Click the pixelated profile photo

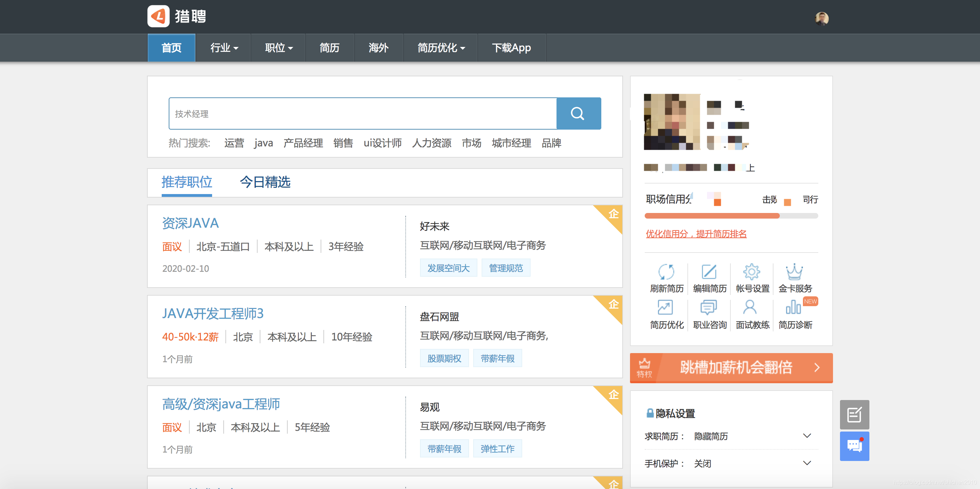click(672, 122)
